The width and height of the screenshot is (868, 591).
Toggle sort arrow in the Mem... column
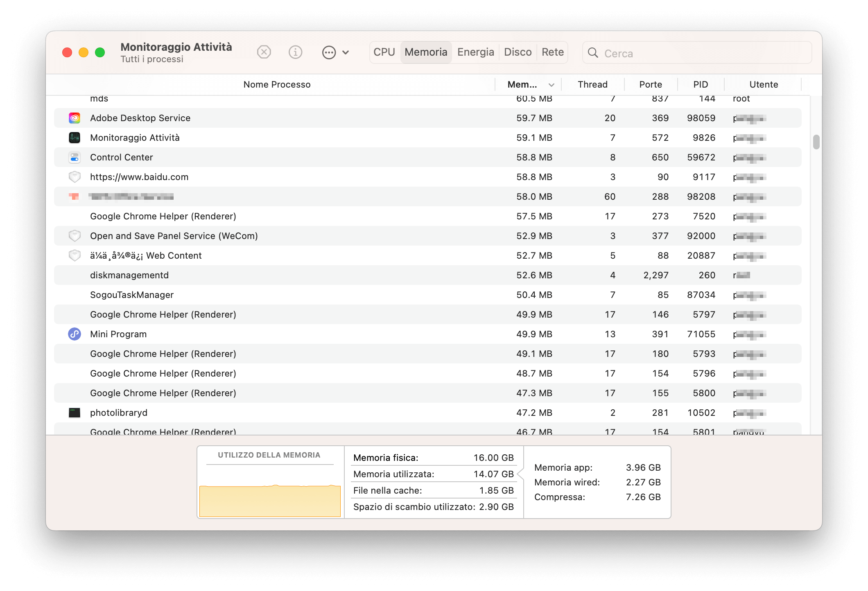click(552, 85)
